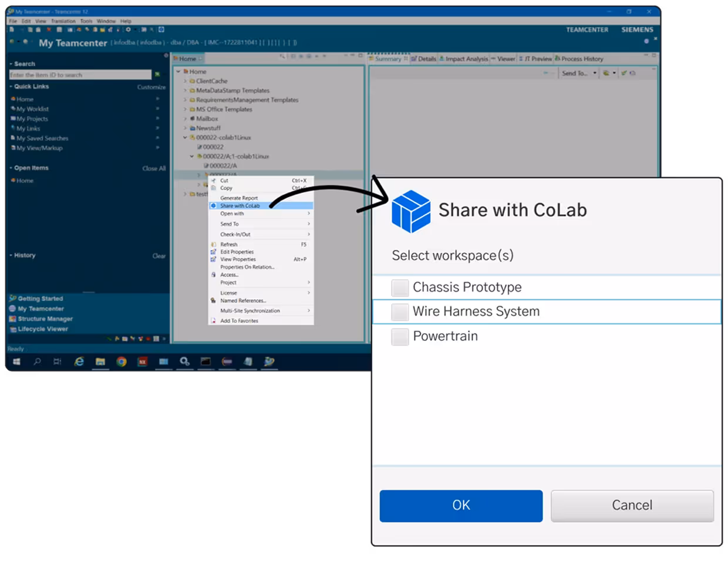Click the item ID search field
The width and height of the screenshot is (728, 562).
click(x=80, y=75)
